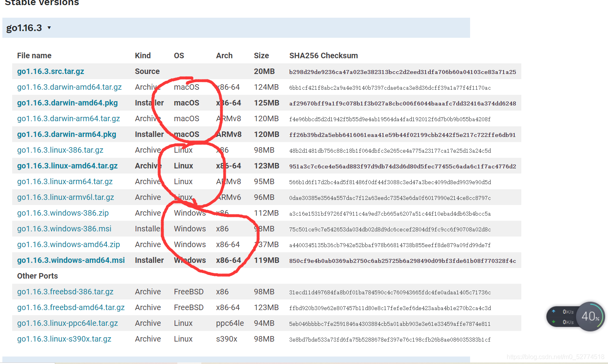Image resolution: width=608 pixels, height=364 pixels.
Task: Click the ppc64le architecture cell
Action: (x=230, y=323)
